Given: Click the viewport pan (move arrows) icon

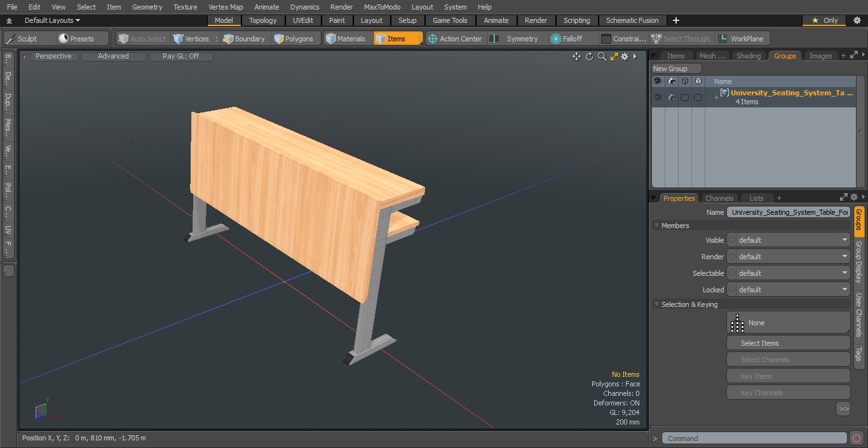Looking at the screenshot, I should [x=576, y=57].
